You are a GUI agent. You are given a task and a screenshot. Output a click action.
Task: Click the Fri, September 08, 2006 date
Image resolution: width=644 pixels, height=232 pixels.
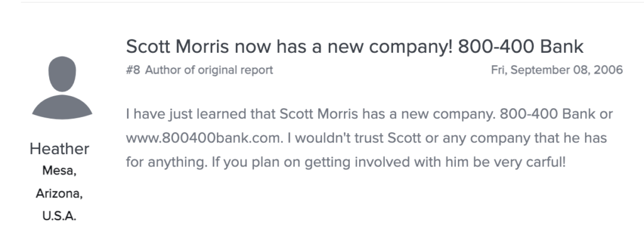[557, 70]
